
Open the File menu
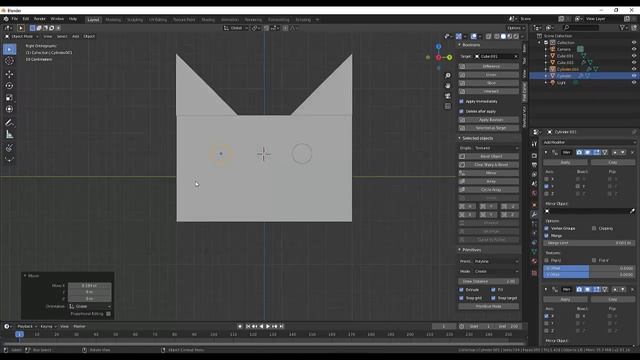tap(14, 19)
